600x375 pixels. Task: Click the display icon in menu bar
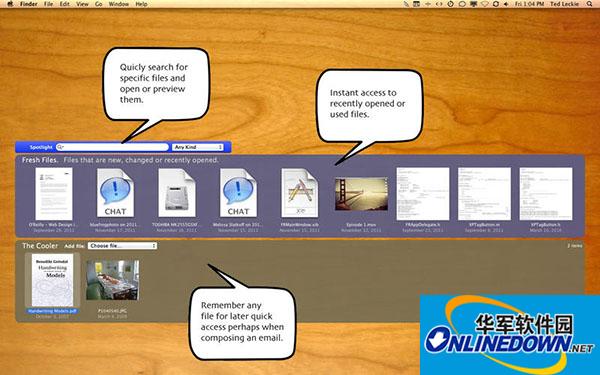point(473,4)
